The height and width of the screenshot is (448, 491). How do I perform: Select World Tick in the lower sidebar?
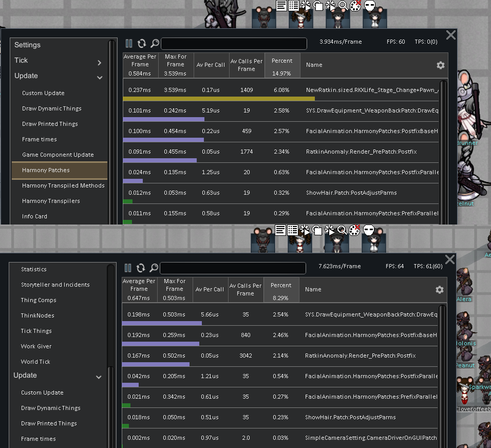coord(35,362)
